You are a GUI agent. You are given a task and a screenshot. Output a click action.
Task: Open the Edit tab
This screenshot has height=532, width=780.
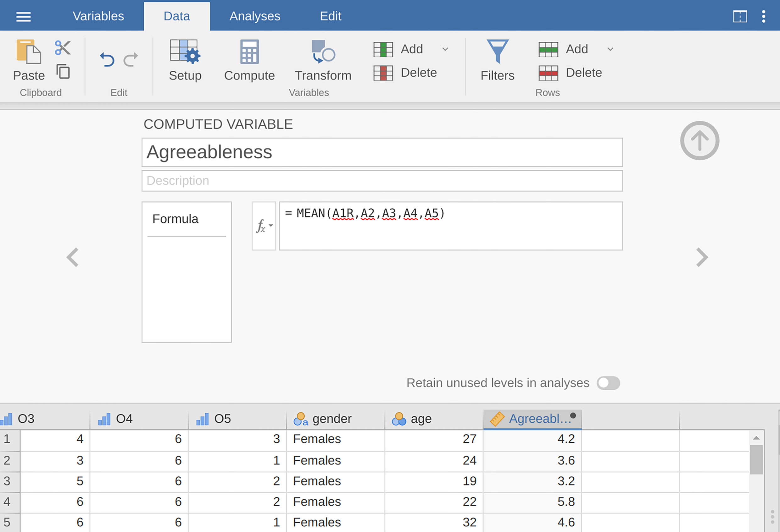(331, 16)
